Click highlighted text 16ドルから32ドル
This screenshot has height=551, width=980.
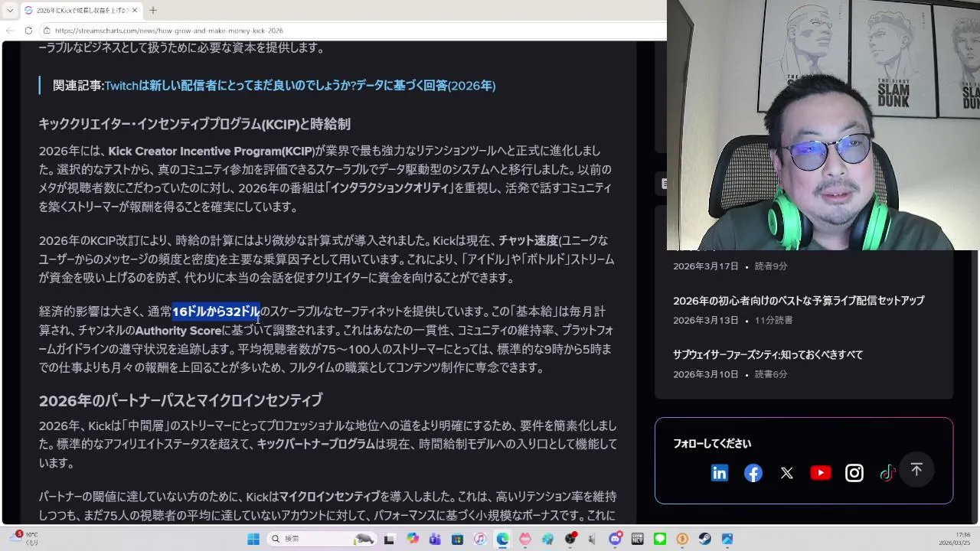point(216,311)
